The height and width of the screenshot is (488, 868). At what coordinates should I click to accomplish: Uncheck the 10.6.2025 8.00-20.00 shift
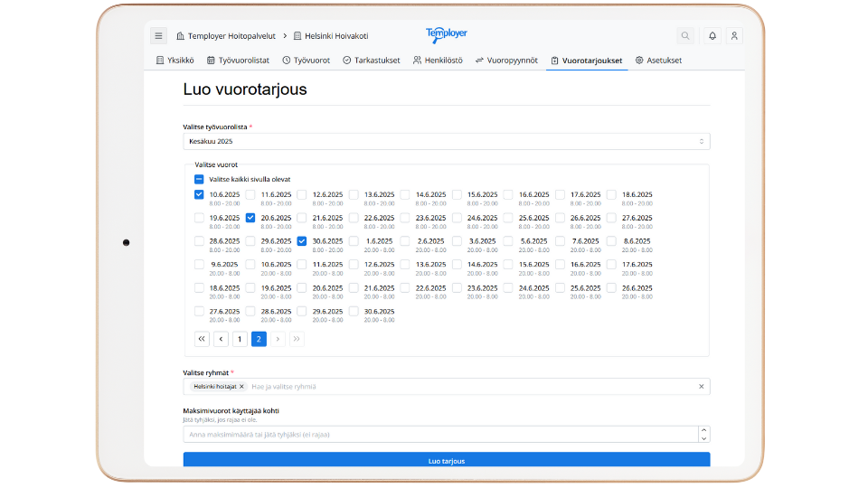click(x=199, y=195)
